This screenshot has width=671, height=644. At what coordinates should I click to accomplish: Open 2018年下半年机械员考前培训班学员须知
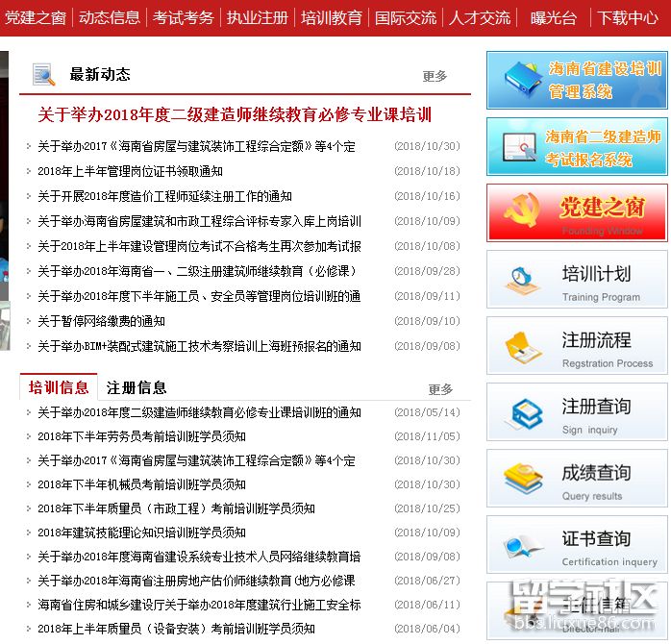point(141,484)
